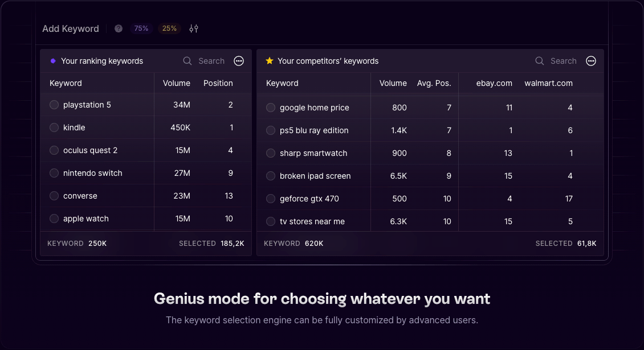Click the 25% orange badge
Image resolution: width=644 pixels, height=350 pixels.
tap(169, 28)
